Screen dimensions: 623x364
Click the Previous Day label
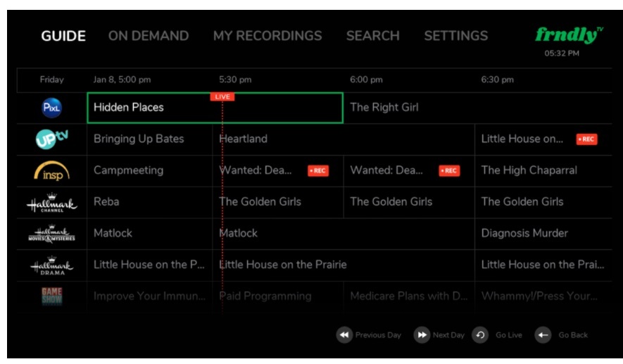pyautogui.click(x=378, y=335)
